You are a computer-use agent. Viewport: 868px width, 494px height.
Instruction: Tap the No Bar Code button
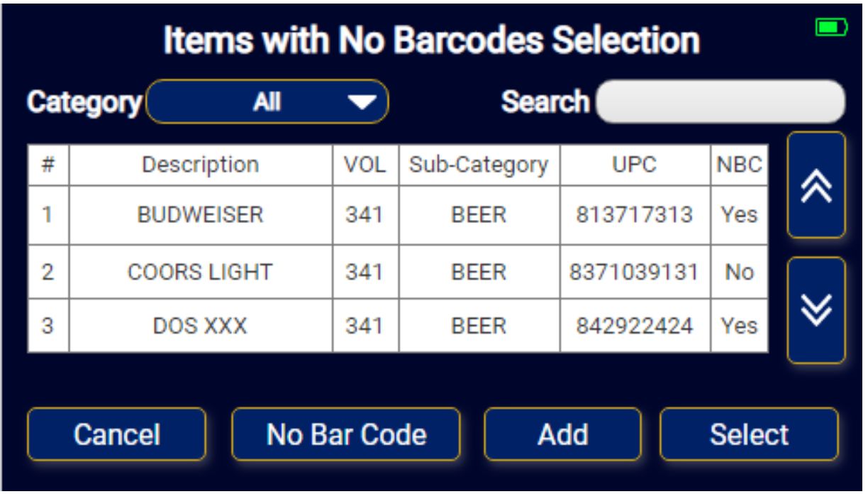346,434
